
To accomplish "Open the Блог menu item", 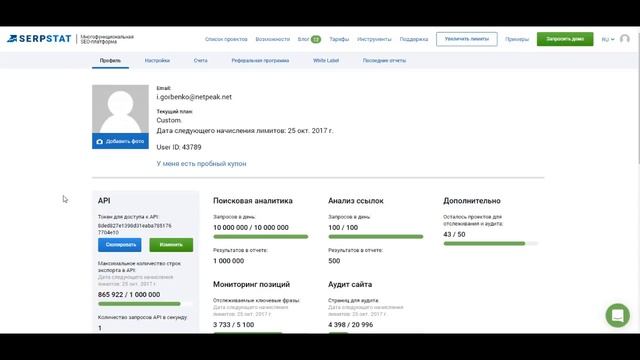I will pos(303,39).
